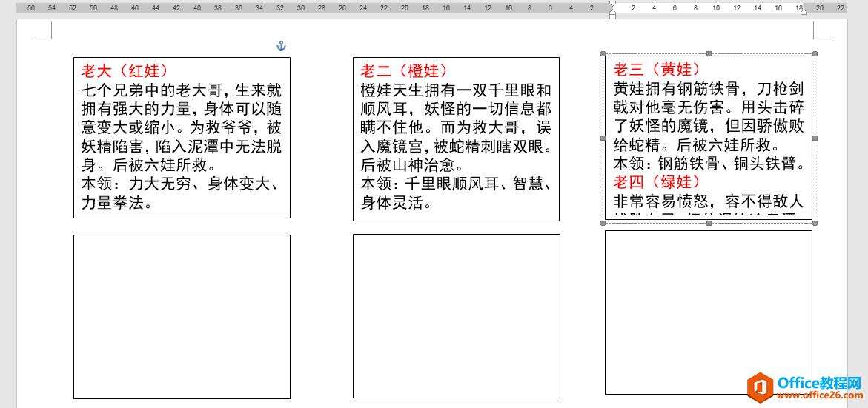This screenshot has height=408, width=868.
Task: Select the empty text box below 老三
Action: [x=708, y=312]
